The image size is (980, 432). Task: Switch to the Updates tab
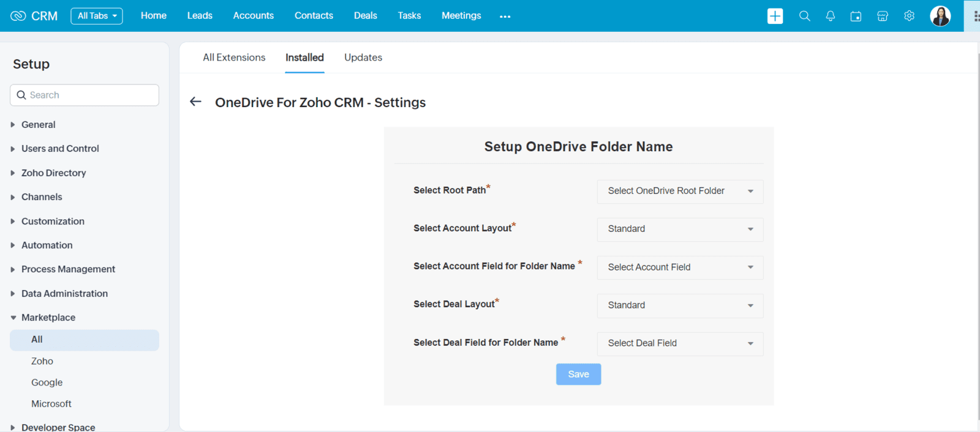(363, 58)
